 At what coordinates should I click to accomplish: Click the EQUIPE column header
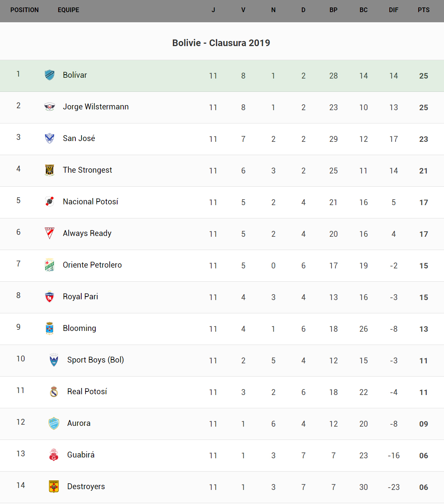(68, 10)
